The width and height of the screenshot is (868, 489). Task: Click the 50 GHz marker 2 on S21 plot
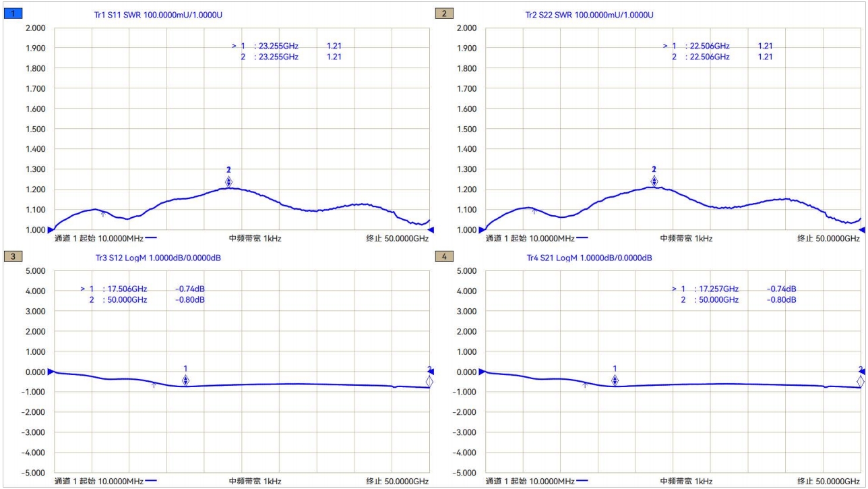860,382
